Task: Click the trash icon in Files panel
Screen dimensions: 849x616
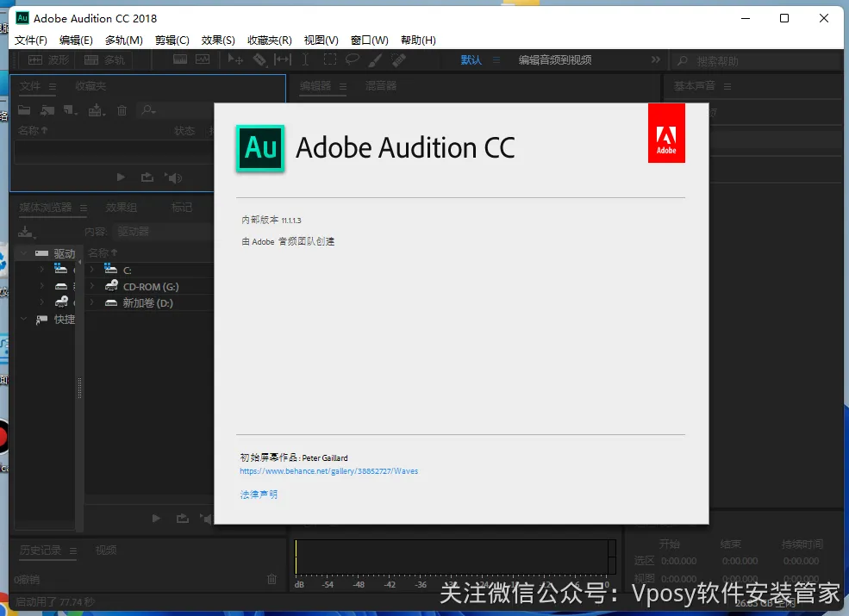Action: (122, 110)
